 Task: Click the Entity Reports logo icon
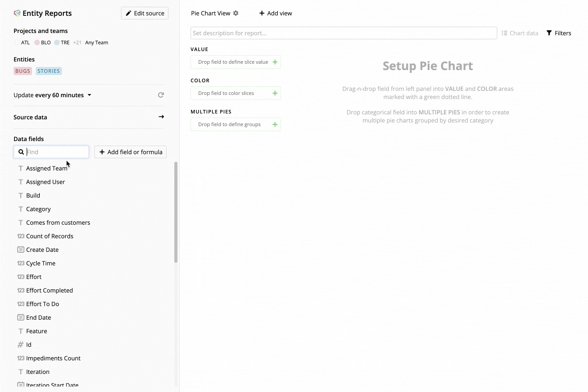pyautogui.click(x=17, y=13)
